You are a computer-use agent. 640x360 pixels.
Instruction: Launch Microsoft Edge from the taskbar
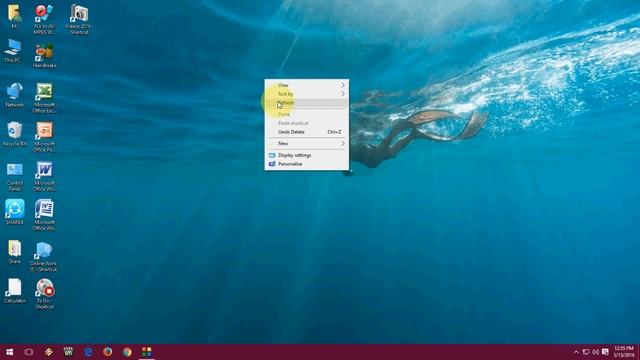pos(88,352)
